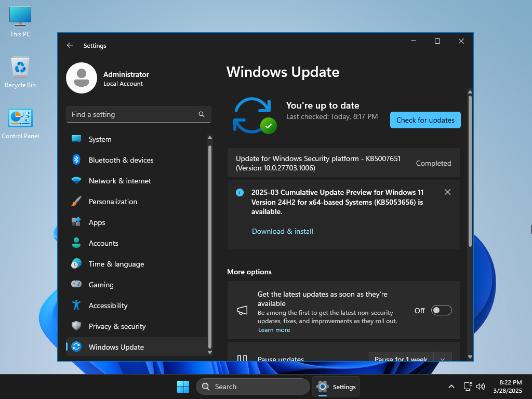The image size is (532, 399).
Task: Click the KB5007651 Windows Security platform update row
Action: click(344, 163)
